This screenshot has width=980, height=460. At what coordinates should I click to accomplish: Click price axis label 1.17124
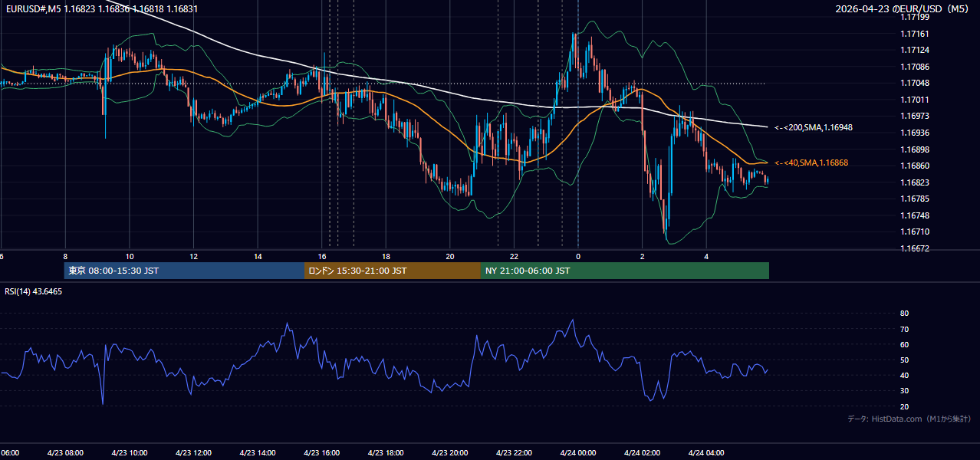(x=915, y=50)
